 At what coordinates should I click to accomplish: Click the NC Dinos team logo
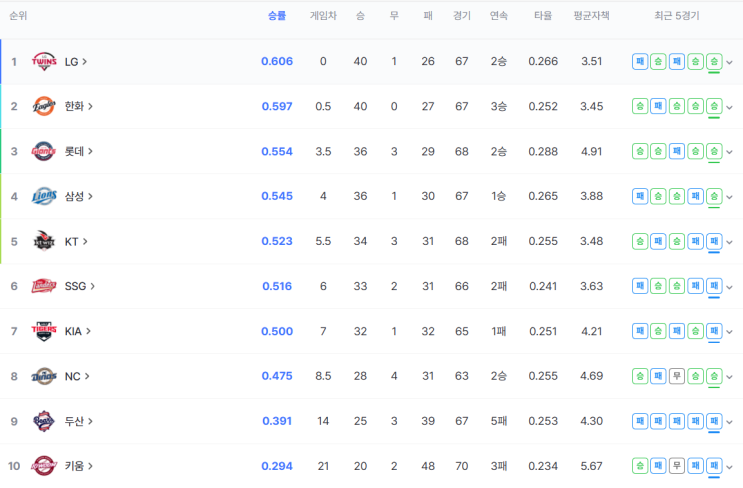point(44,376)
